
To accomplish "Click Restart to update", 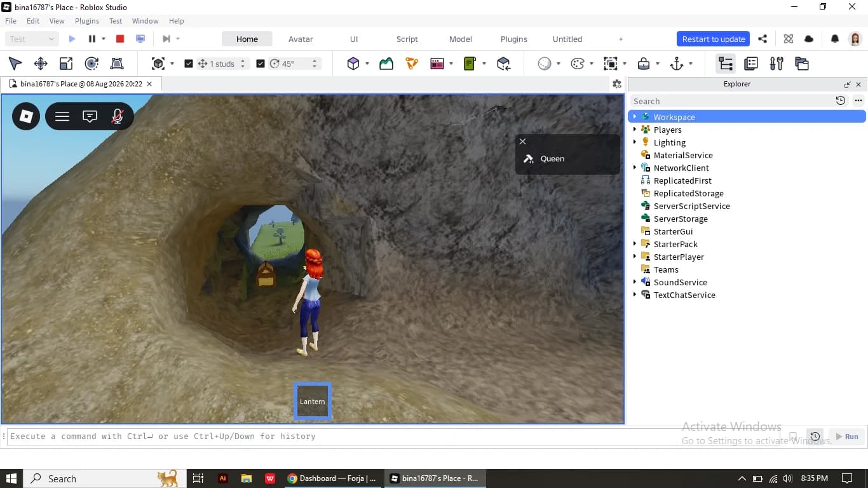I will [714, 39].
